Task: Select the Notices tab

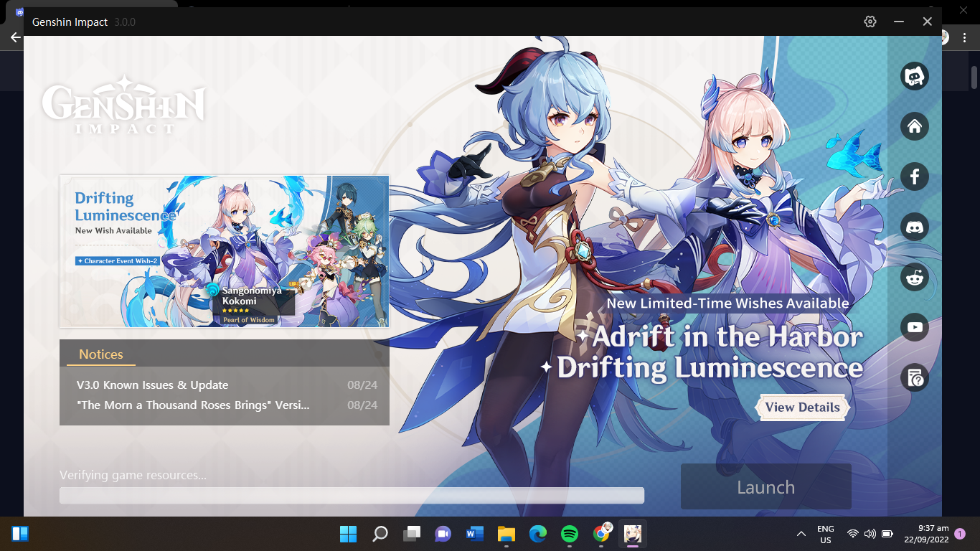Action: (100, 354)
